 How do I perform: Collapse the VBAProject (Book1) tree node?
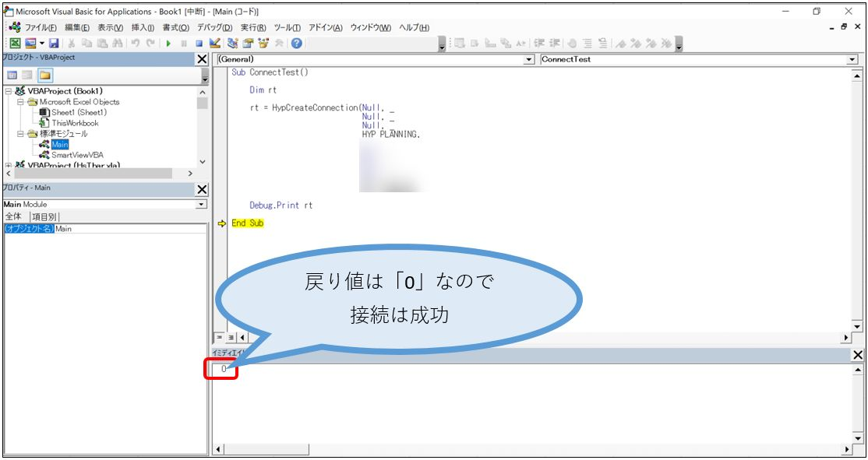point(9,91)
